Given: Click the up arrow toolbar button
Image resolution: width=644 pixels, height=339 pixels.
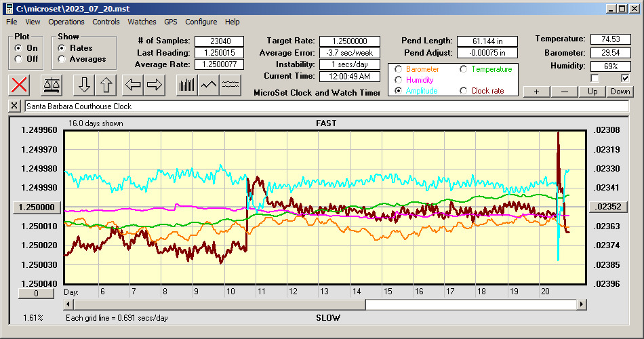Looking at the screenshot, I should tap(106, 85).
